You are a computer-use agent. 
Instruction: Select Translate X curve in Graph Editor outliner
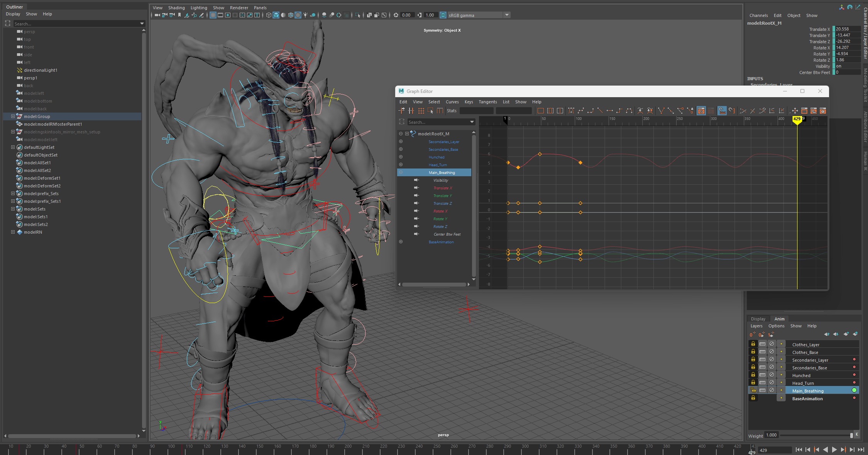[442, 188]
